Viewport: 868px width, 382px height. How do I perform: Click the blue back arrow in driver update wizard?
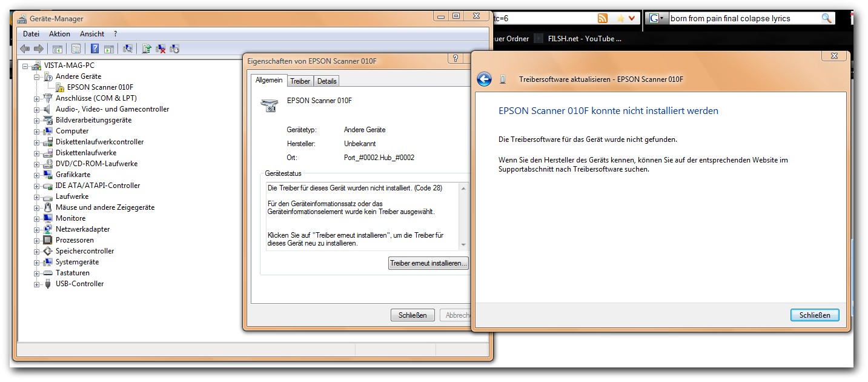[x=484, y=79]
